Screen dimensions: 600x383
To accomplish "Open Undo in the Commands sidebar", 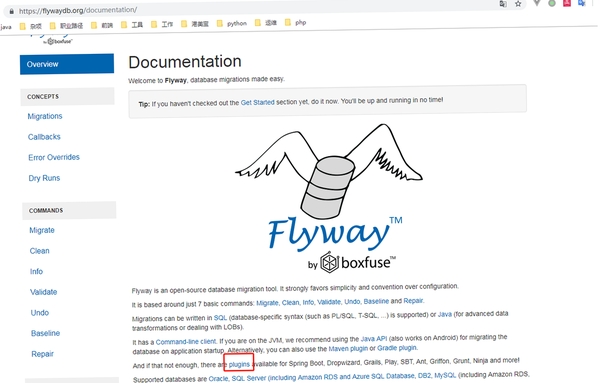I will click(x=40, y=313).
